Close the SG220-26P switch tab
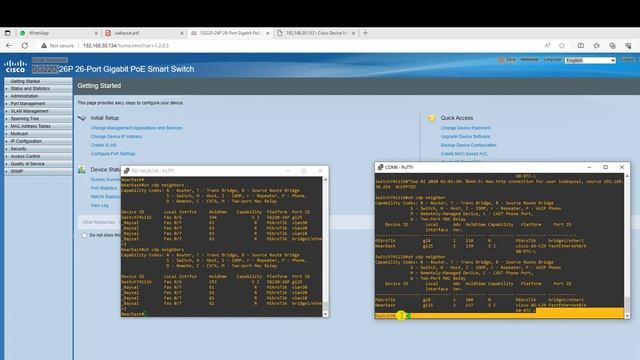Screen dimensions: 640x360 click(268, 33)
